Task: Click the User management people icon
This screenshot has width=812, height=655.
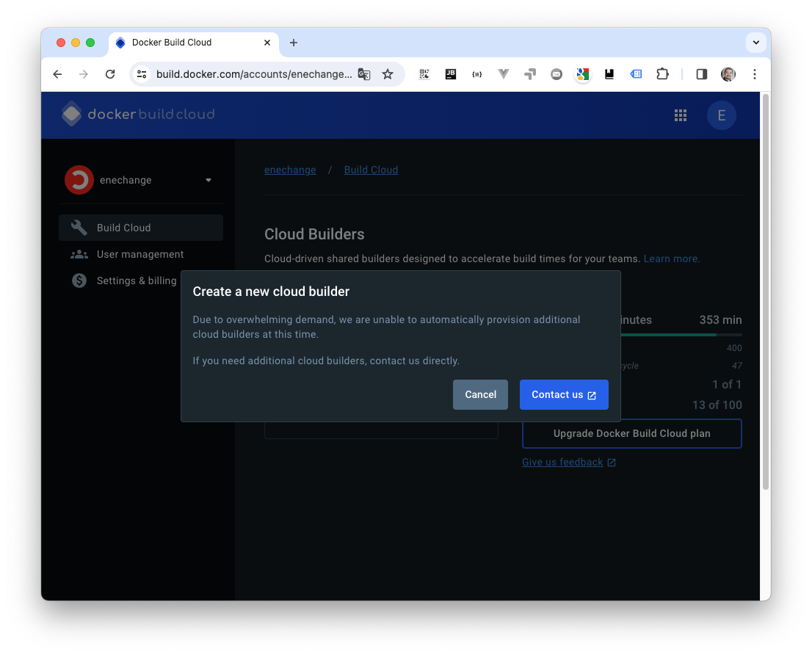Action: pyautogui.click(x=79, y=254)
